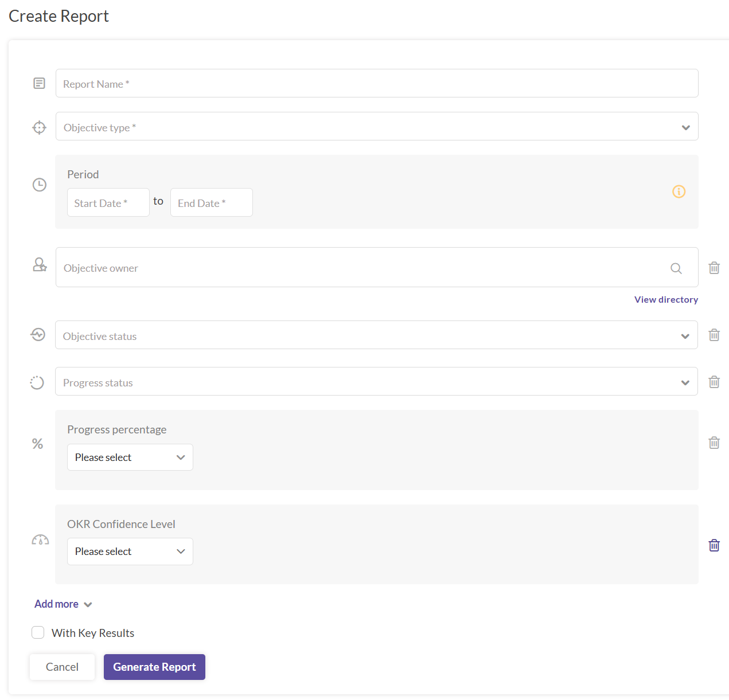Click the With Key Results label text

tap(93, 633)
